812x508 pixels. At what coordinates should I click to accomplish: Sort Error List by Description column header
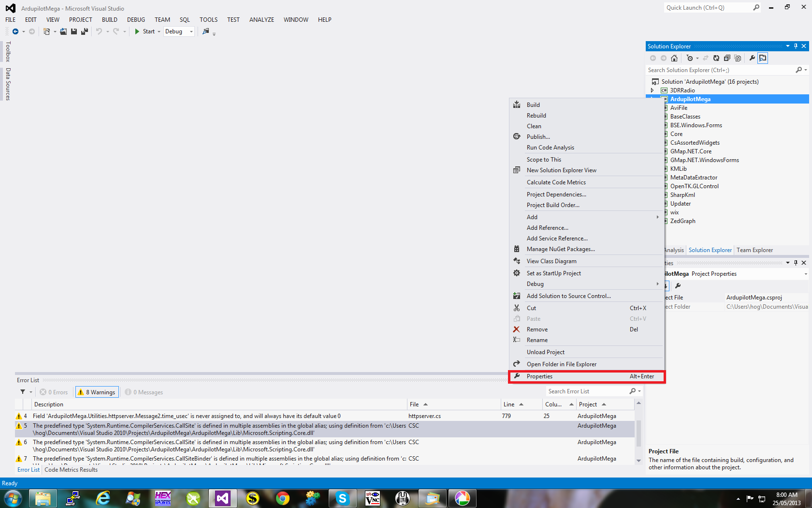[220, 404]
